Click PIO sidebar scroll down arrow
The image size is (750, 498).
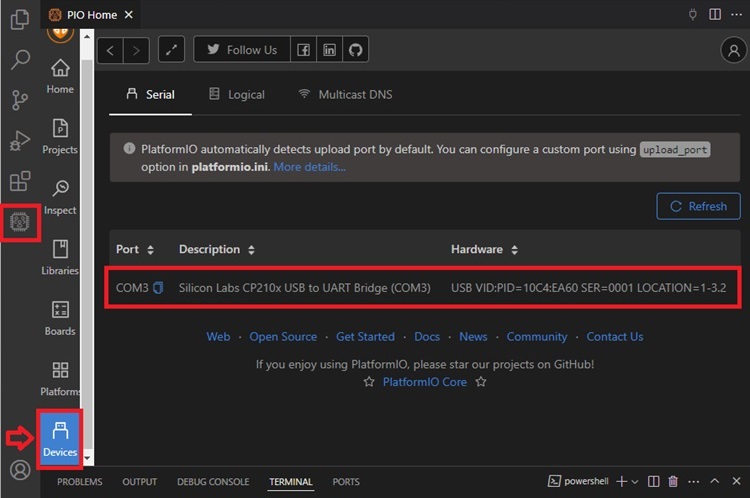(x=87, y=458)
